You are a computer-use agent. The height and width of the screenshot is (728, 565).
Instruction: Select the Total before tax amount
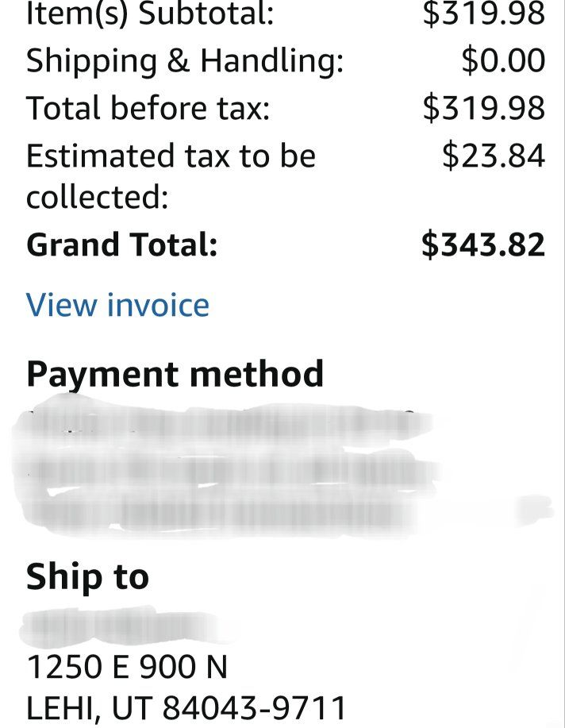pos(483,108)
